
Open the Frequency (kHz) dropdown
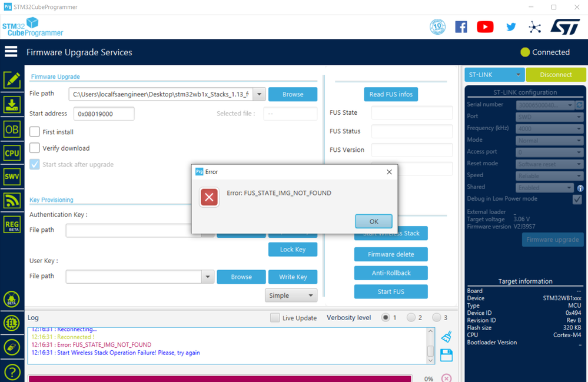(549, 128)
